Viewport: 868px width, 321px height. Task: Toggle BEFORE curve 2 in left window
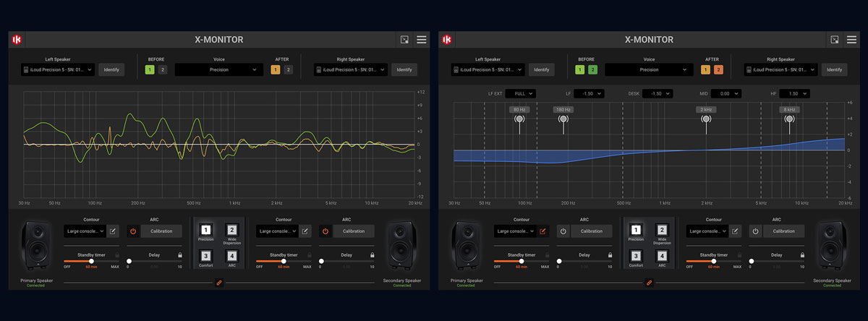click(162, 70)
